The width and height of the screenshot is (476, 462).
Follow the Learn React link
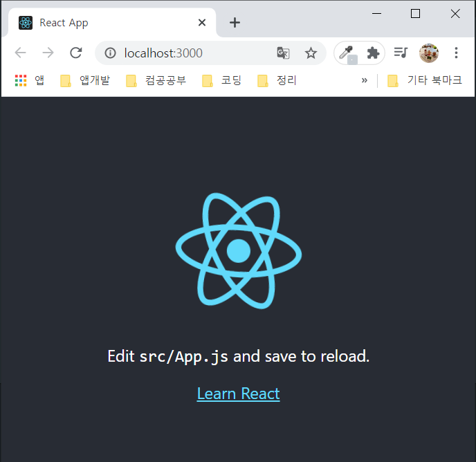238,394
